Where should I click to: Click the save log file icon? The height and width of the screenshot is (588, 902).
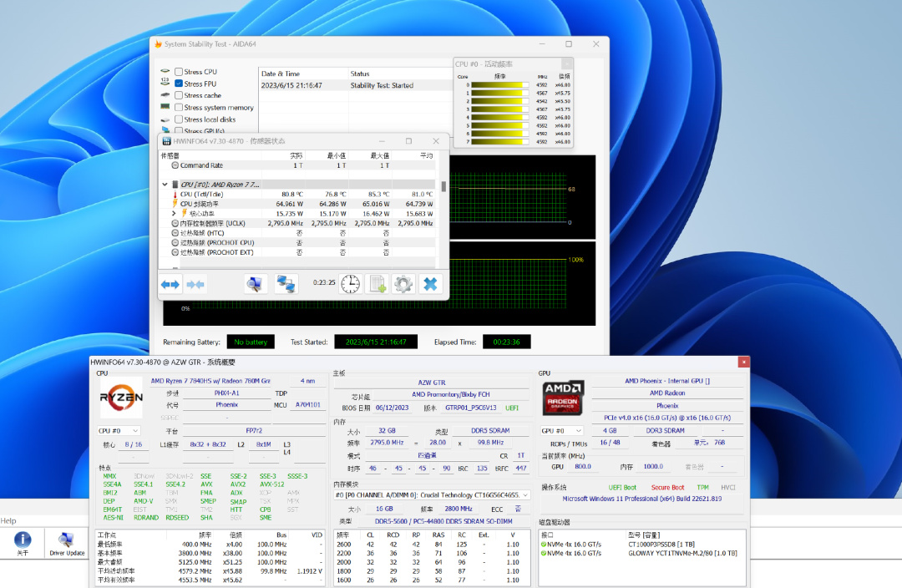pos(378,284)
